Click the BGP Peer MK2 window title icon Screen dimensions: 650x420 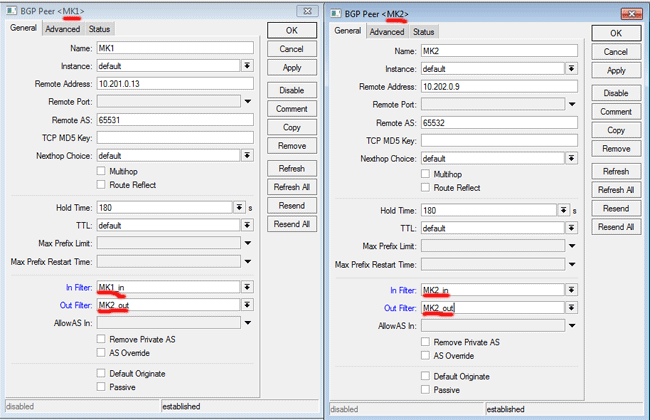(x=338, y=13)
